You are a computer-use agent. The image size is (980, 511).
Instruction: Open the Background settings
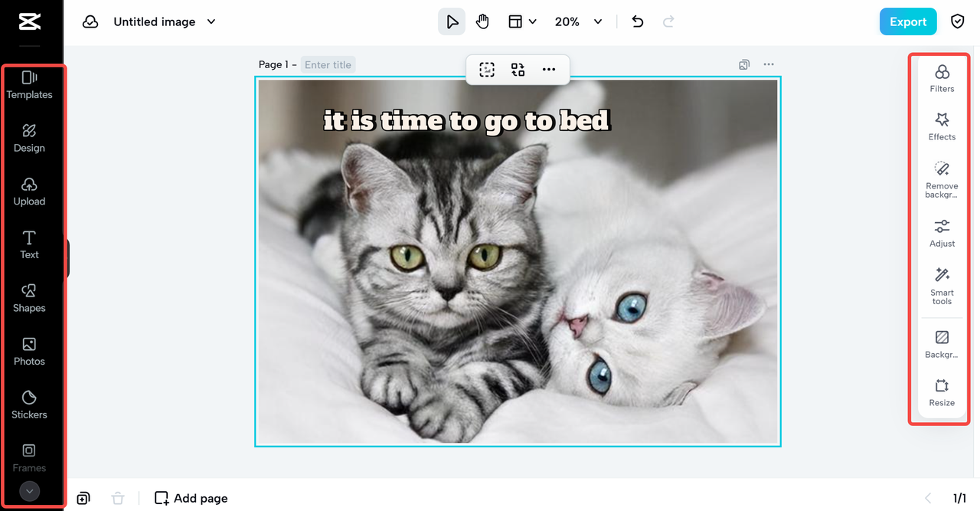(942, 344)
